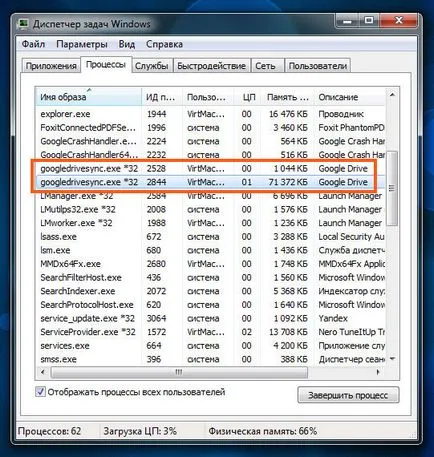Switch to the Службы tab
The height and width of the screenshot is (457, 434).
[x=151, y=66]
